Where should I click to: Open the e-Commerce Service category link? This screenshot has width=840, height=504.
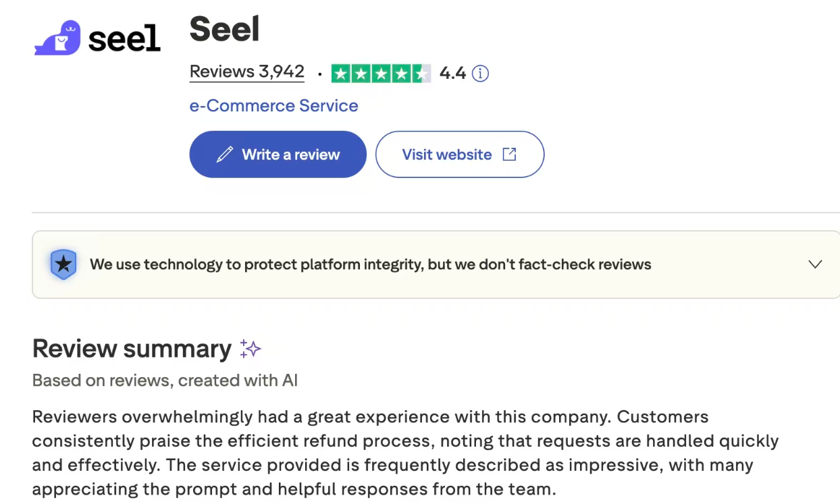[x=273, y=106]
